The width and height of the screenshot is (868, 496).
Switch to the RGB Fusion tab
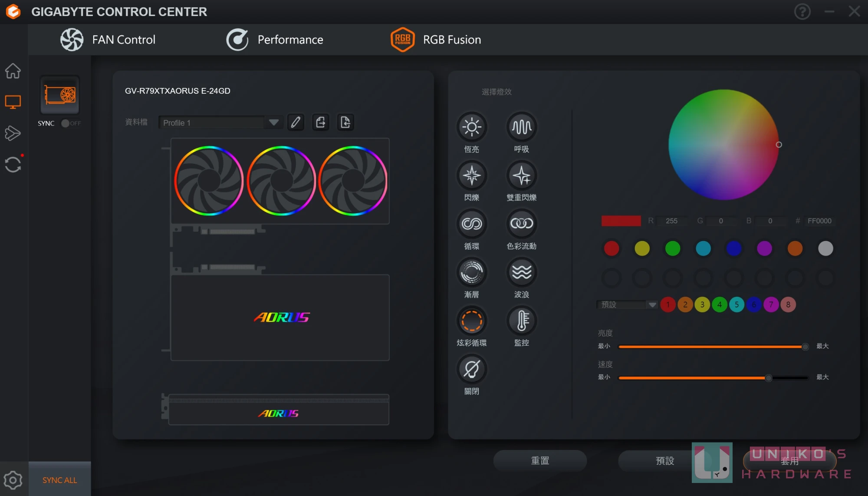click(436, 40)
